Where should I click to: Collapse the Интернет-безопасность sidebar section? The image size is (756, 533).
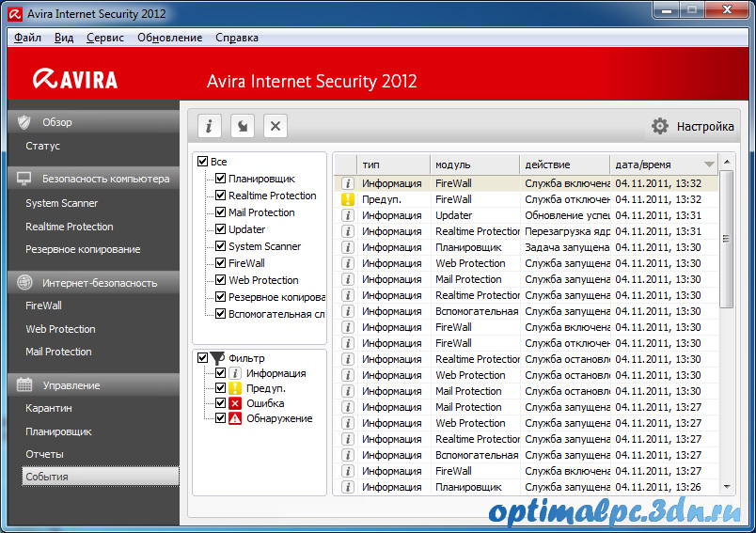point(93,283)
